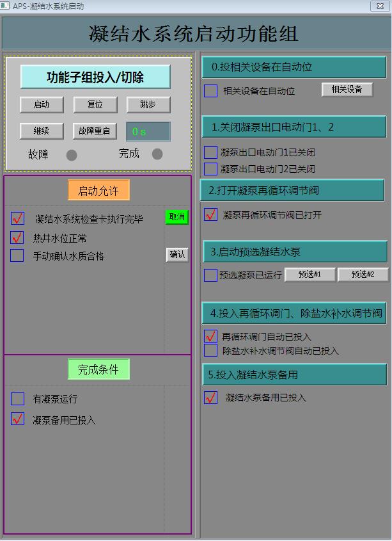Viewport: 392px width, 541px height.
Task: Check the 手动确认水质合格 checkbox
Action: [17, 256]
